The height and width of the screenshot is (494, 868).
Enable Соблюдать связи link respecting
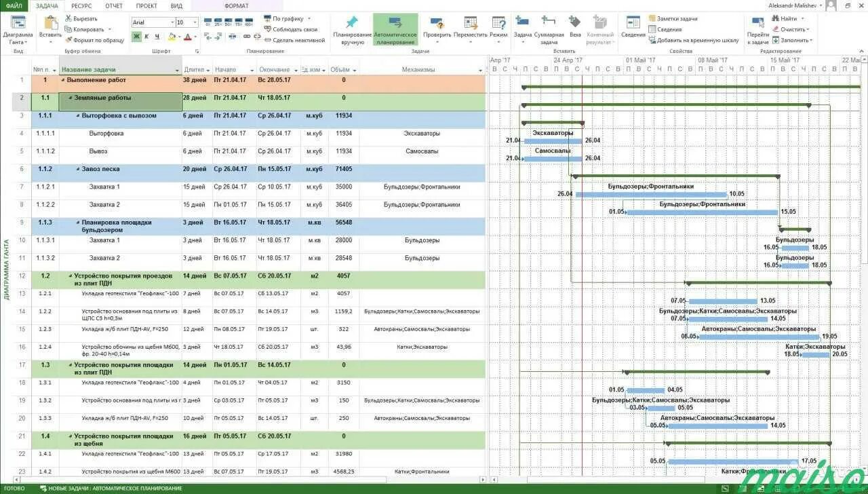tap(290, 30)
